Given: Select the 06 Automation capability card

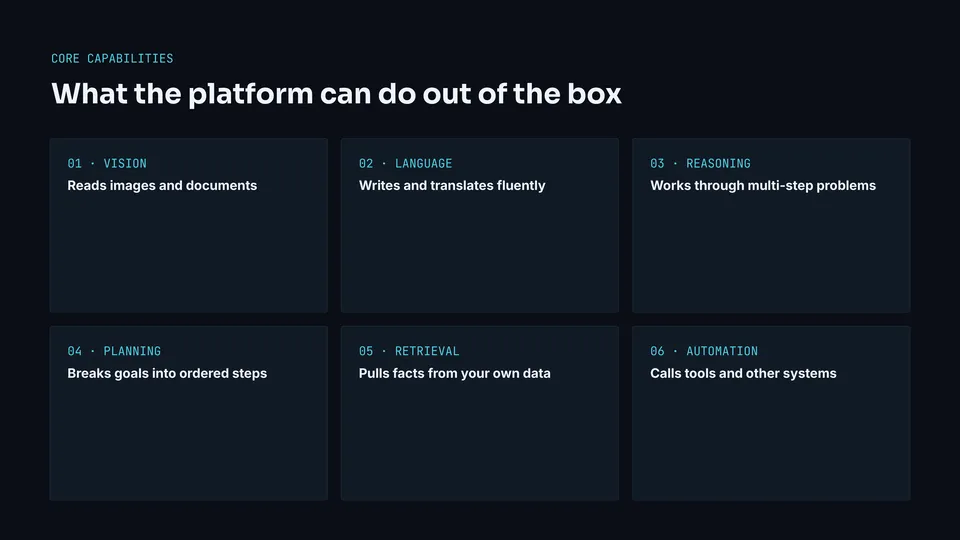Looking at the screenshot, I should coord(771,413).
